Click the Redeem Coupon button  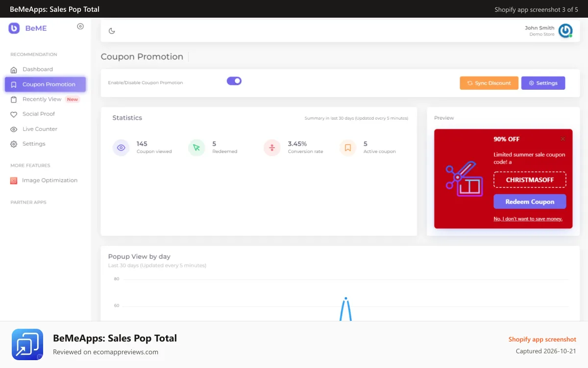pyautogui.click(x=530, y=202)
